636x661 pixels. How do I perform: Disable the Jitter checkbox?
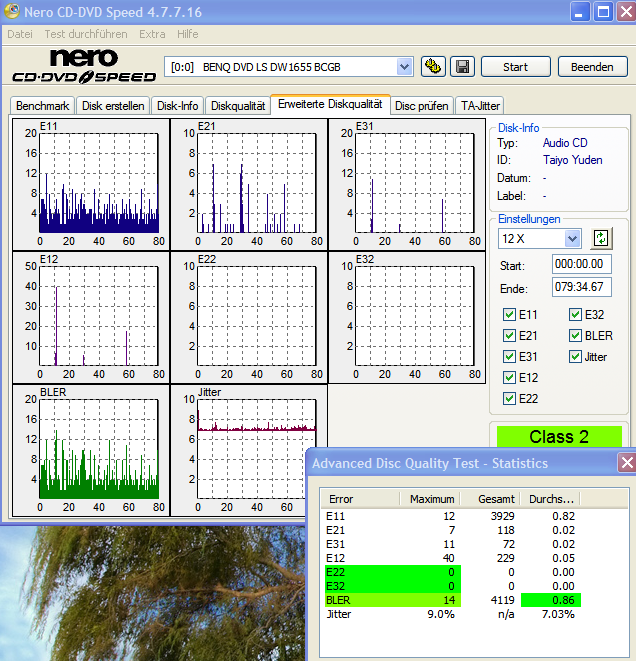(576, 357)
